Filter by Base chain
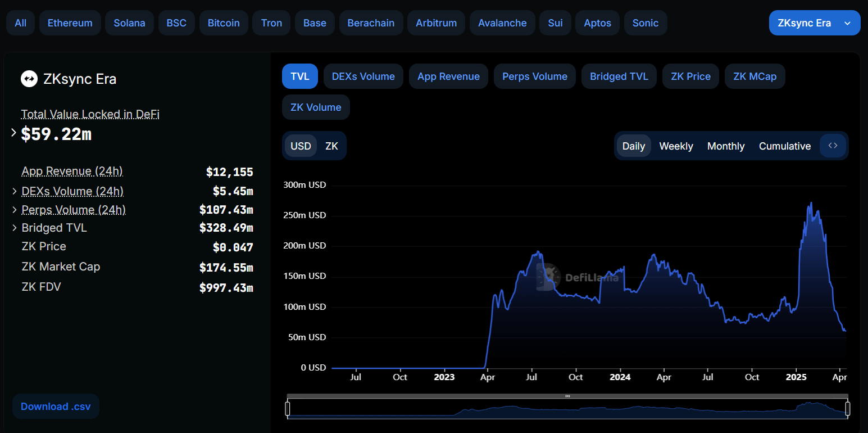The image size is (868, 433). coord(315,23)
